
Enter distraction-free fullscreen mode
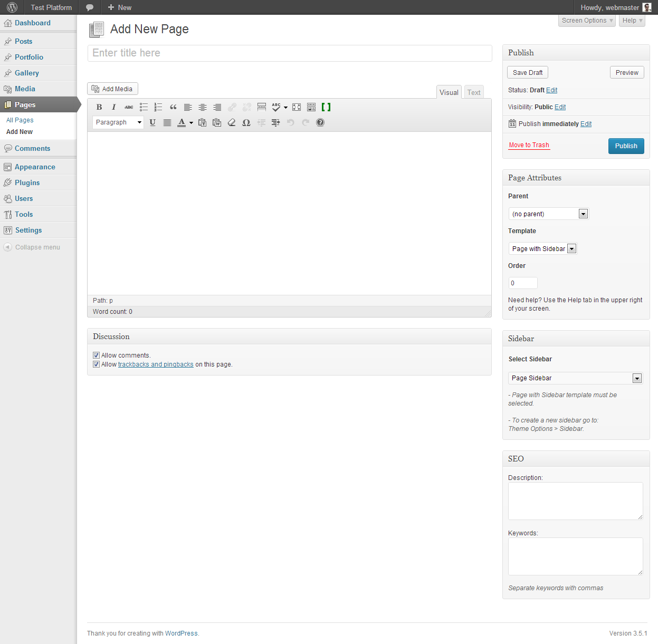coord(297,107)
